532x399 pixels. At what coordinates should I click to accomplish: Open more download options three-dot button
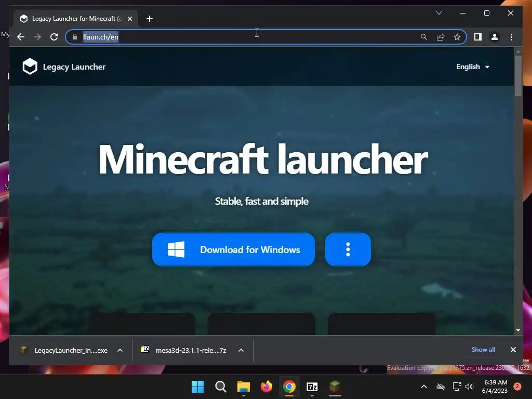click(x=348, y=249)
